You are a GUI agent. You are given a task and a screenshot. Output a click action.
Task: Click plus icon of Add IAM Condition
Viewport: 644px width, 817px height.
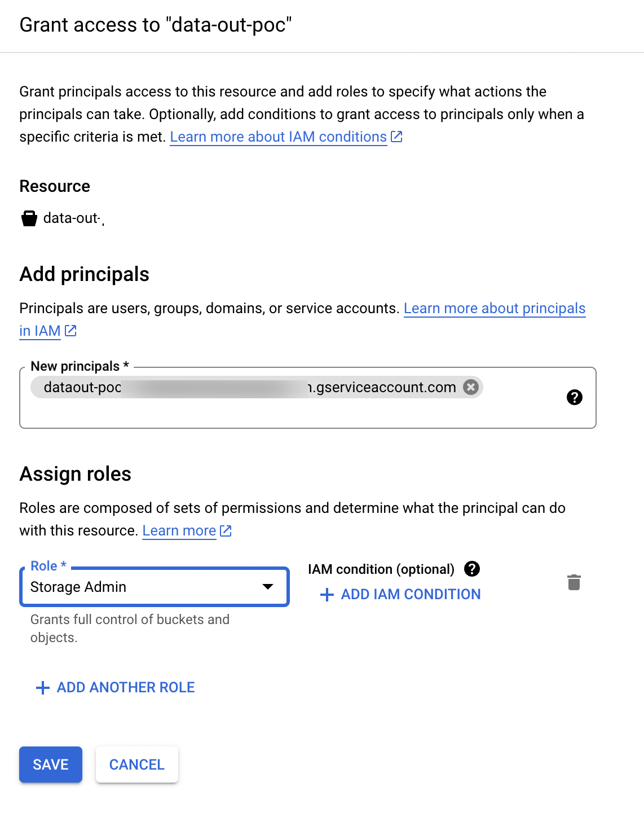327,595
